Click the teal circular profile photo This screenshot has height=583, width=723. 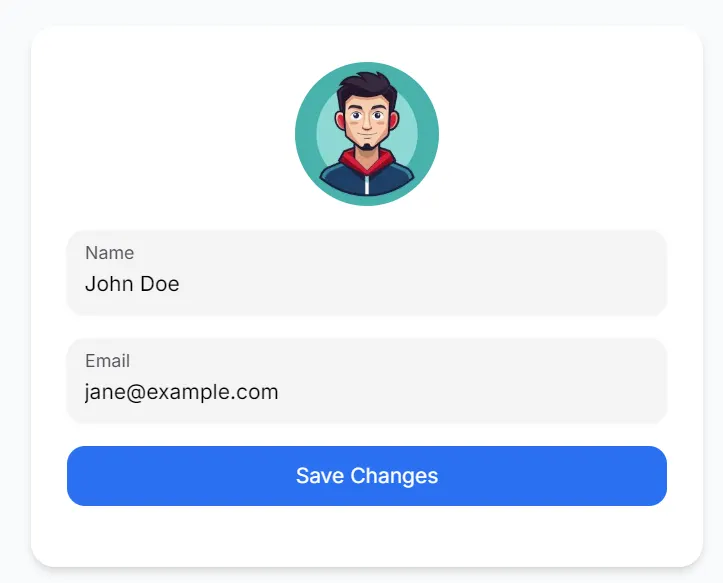point(367,134)
